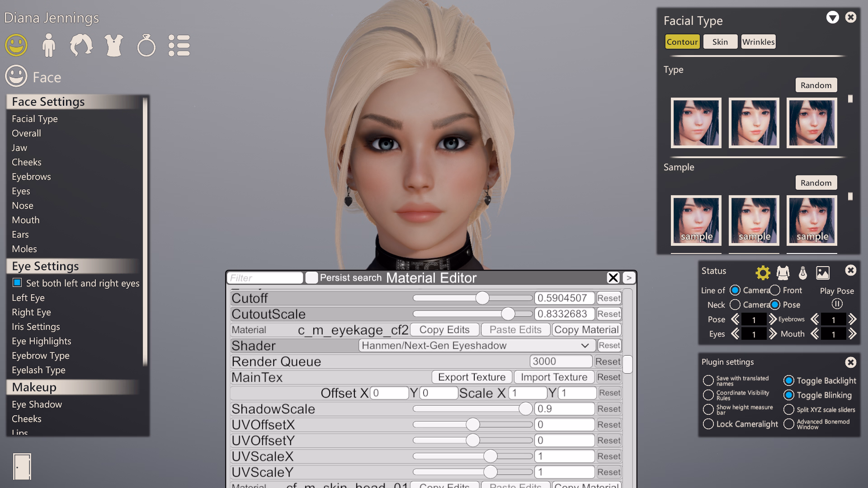Click the Material Editor Filter field
The height and width of the screenshot is (488, 868).
pyautogui.click(x=264, y=278)
